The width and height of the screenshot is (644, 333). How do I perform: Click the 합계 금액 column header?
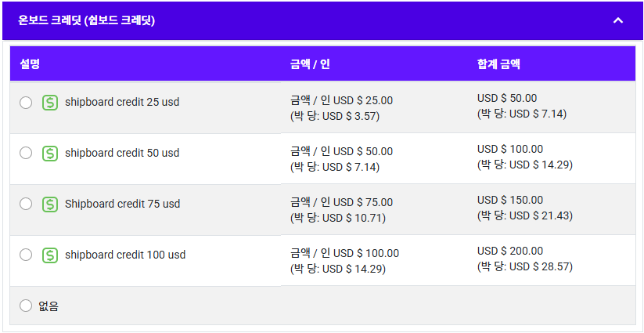point(498,64)
